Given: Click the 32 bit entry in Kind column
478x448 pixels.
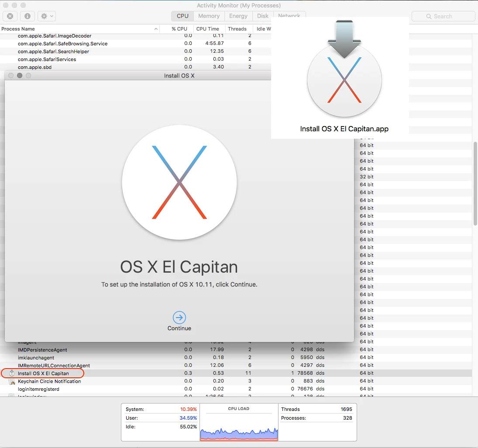Looking at the screenshot, I should 366,177.
